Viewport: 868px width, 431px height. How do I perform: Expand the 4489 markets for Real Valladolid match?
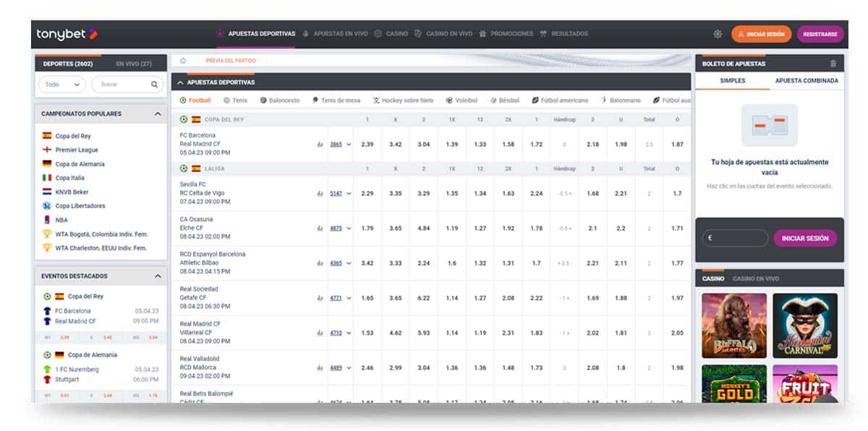click(340, 367)
